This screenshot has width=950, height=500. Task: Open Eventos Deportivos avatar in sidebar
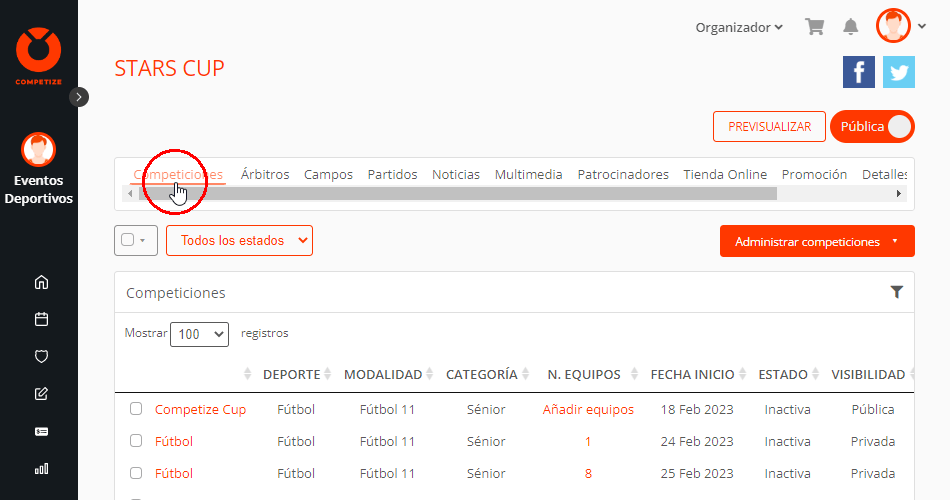pos(39,149)
